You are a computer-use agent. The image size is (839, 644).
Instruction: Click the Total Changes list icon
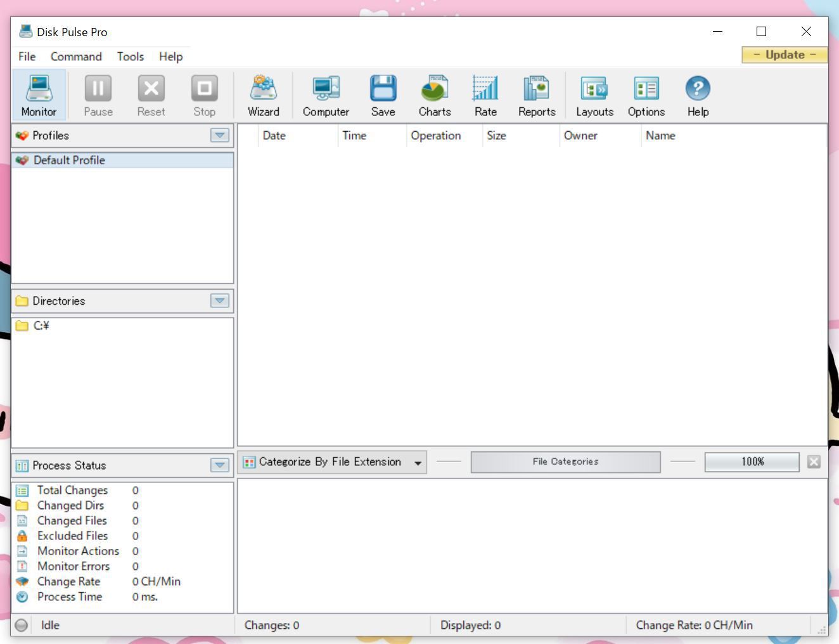(22, 491)
